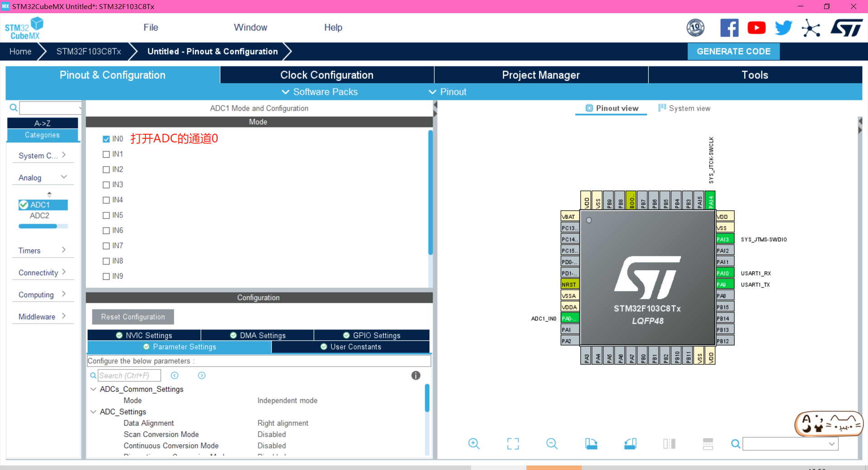Screen dimensions: 868x470
Task: Collapse the Analog category
Action: [x=42, y=178]
